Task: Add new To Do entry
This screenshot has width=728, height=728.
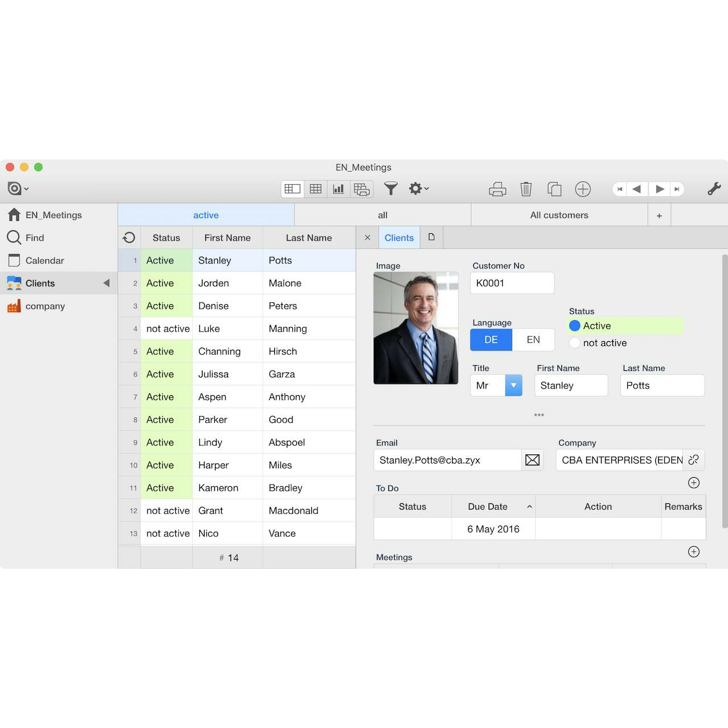Action: (694, 483)
